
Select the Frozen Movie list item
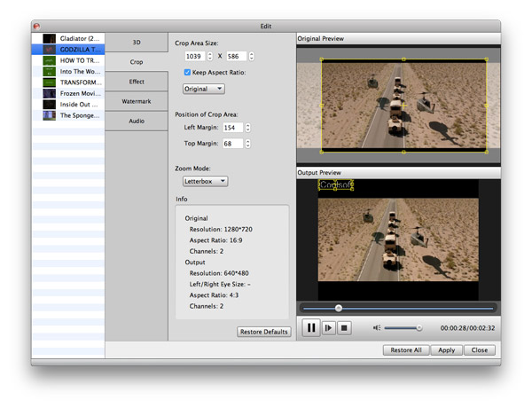80,92
